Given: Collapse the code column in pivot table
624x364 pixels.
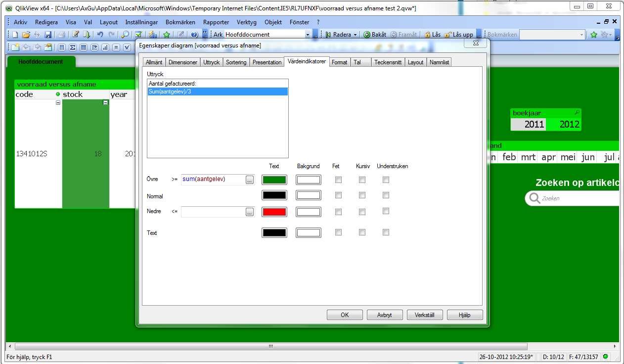Looking at the screenshot, I should [x=58, y=102].
